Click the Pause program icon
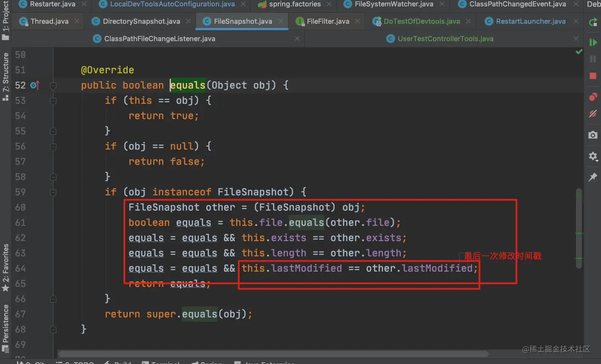The height and width of the screenshot is (364, 601). (x=593, y=59)
